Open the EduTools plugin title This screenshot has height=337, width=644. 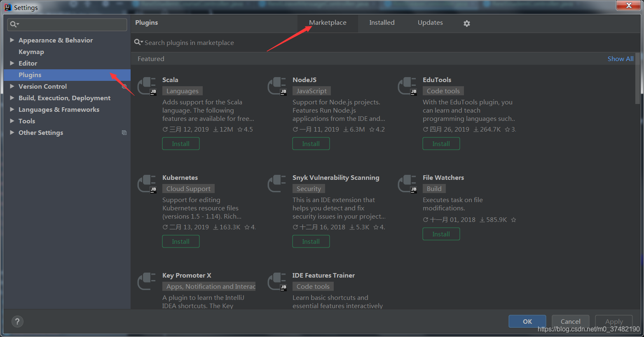point(437,80)
